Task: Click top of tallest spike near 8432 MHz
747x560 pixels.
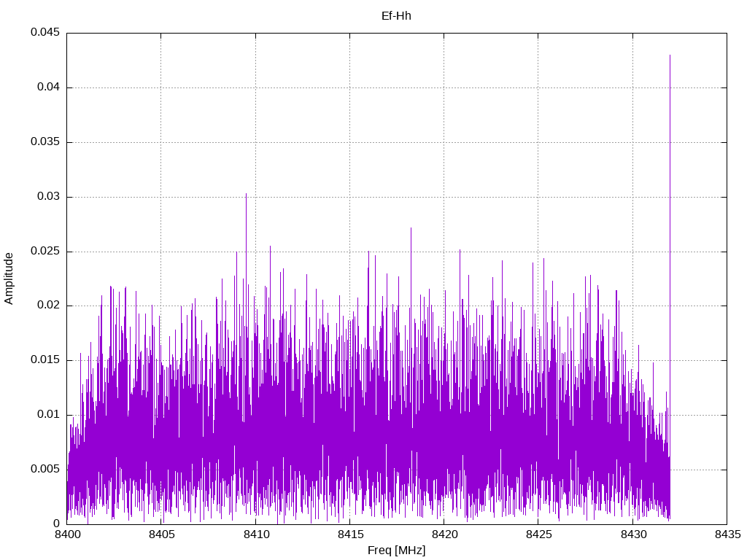Action: 670,55
